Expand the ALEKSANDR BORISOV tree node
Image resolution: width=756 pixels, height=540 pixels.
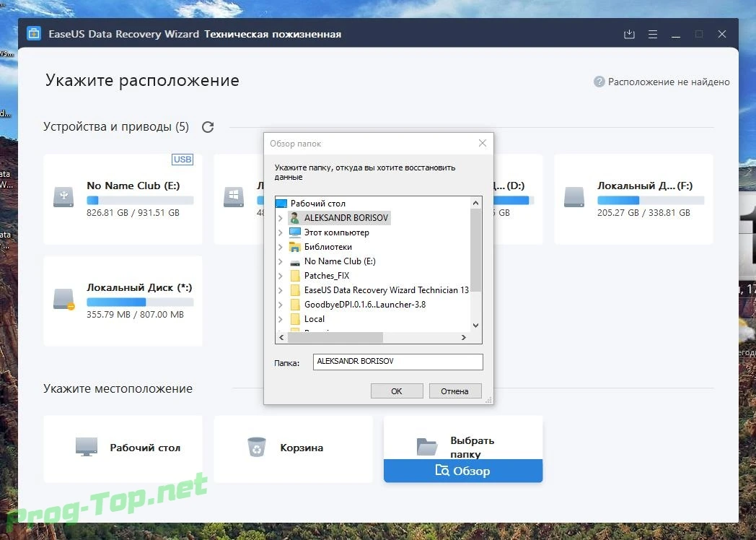(281, 217)
